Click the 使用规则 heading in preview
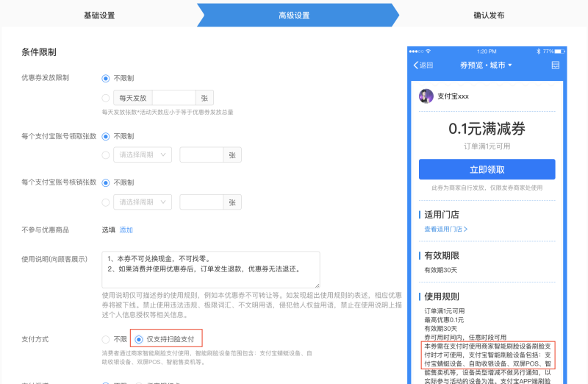This screenshot has height=384, width=588. tap(442, 296)
